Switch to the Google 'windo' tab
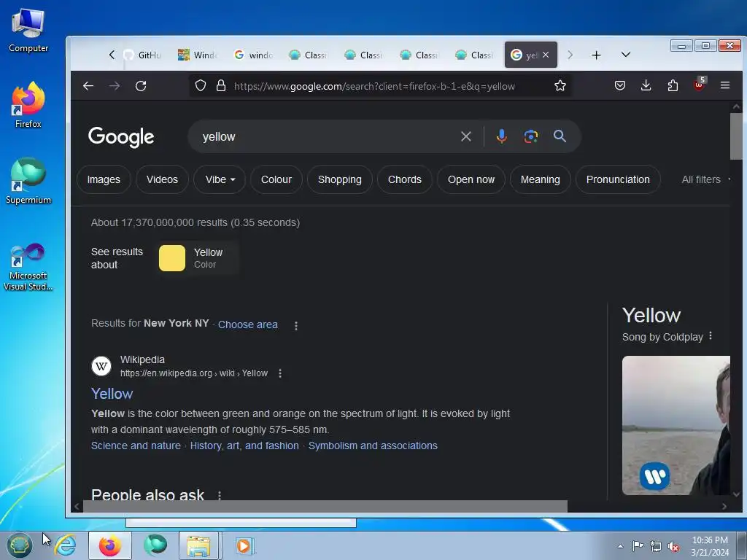 (x=253, y=55)
